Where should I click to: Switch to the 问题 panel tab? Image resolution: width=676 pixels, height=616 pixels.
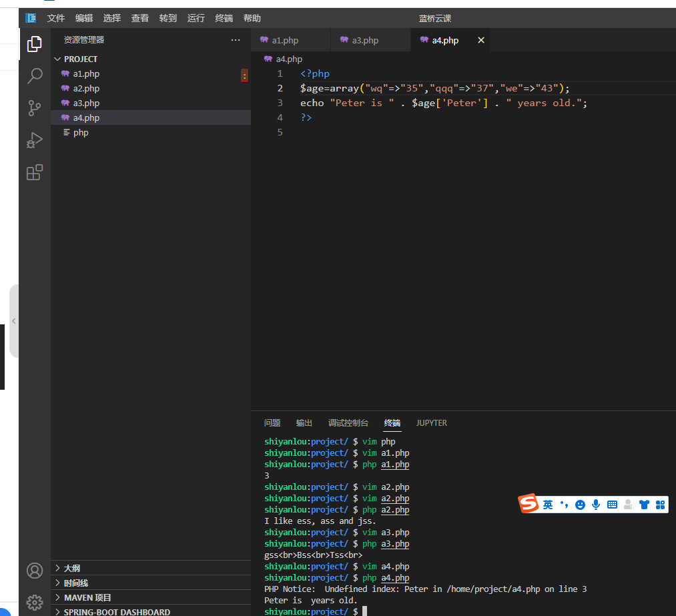pyautogui.click(x=272, y=422)
